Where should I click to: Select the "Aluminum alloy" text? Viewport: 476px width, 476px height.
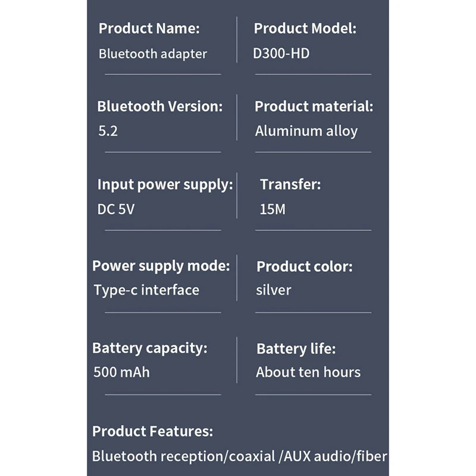pyautogui.click(x=306, y=131)
